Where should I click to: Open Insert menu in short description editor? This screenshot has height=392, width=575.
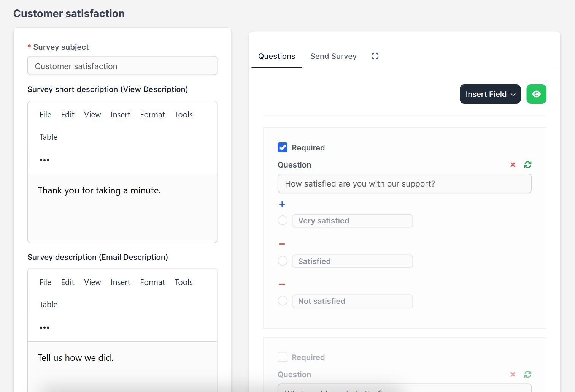121,115
